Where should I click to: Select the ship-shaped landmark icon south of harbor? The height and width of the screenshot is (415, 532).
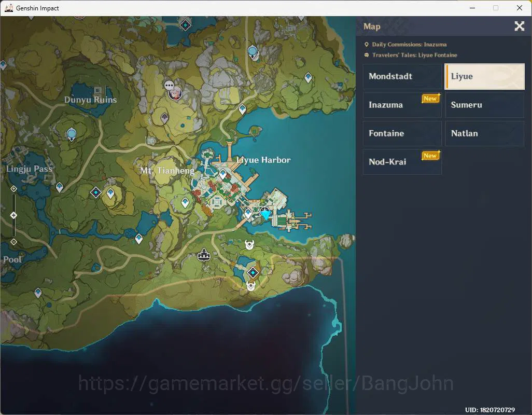coord(204,255)
